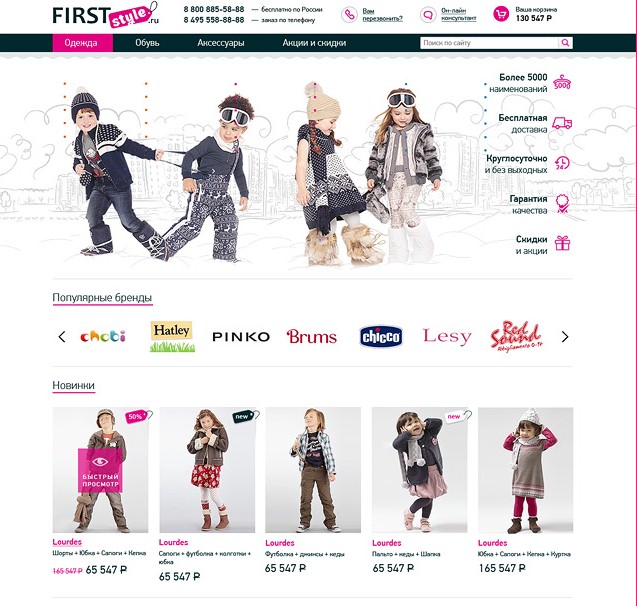This screenshot has height=606, width=637.
Task: Click the Он-лайн консультант link
Action: pos(459,15)
